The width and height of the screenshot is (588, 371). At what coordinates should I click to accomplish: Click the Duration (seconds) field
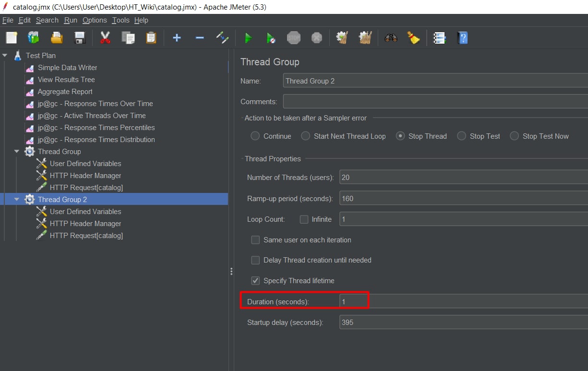464,301
